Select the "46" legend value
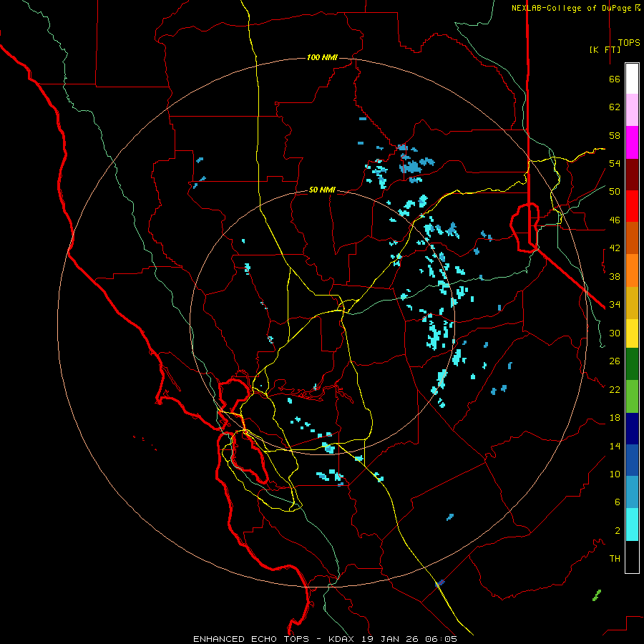644x644 pixels. coord(615,220)
